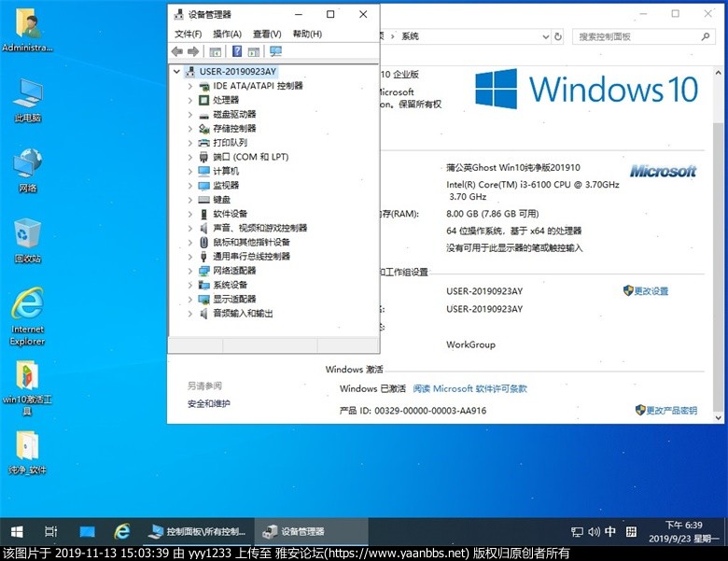Click the show/hide console tree toolbar icon

[215, 51]
